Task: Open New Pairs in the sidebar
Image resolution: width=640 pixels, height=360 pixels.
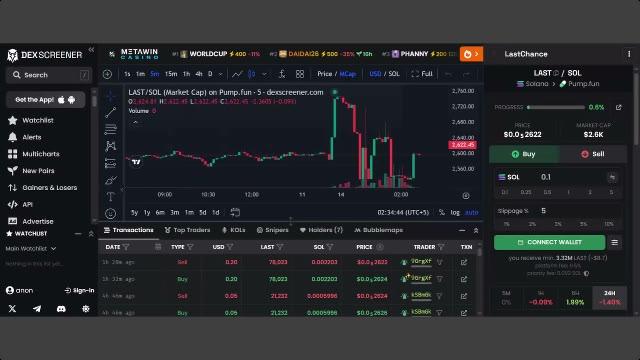Action: (31, 171)
